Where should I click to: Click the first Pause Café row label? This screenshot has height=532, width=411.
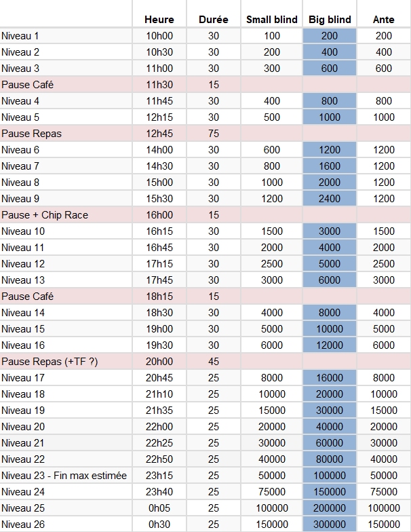click(x=66, y=85)
